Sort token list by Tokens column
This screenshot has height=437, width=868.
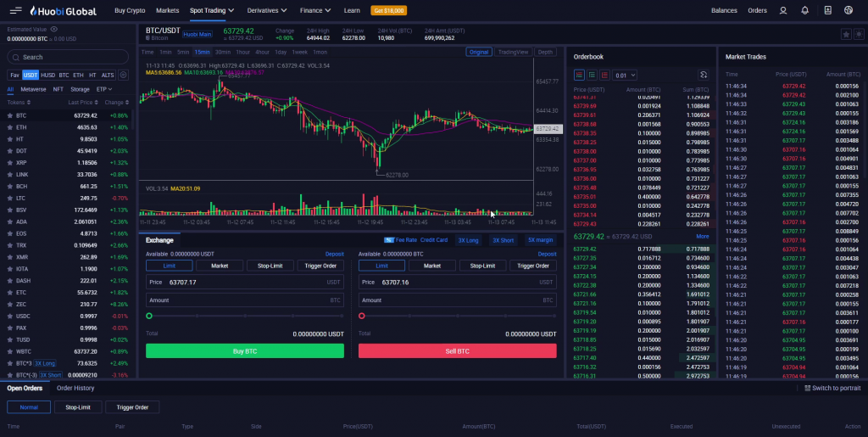point(19,103)
